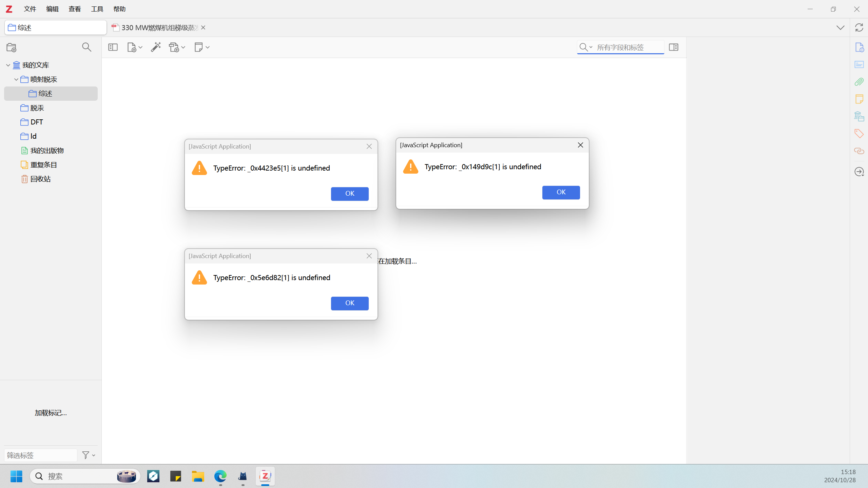Collapse the 喷射脱汞 collection
The image size is (868, 488).
16,79
